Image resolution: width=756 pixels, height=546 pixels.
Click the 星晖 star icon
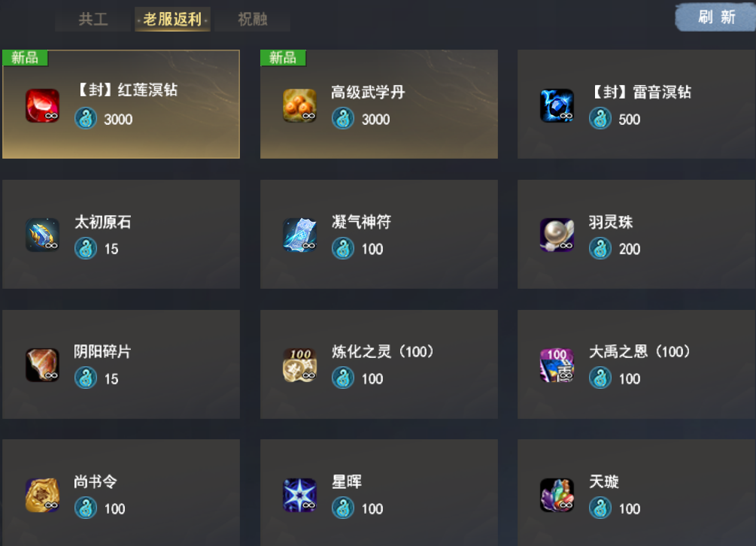point(300,495)
